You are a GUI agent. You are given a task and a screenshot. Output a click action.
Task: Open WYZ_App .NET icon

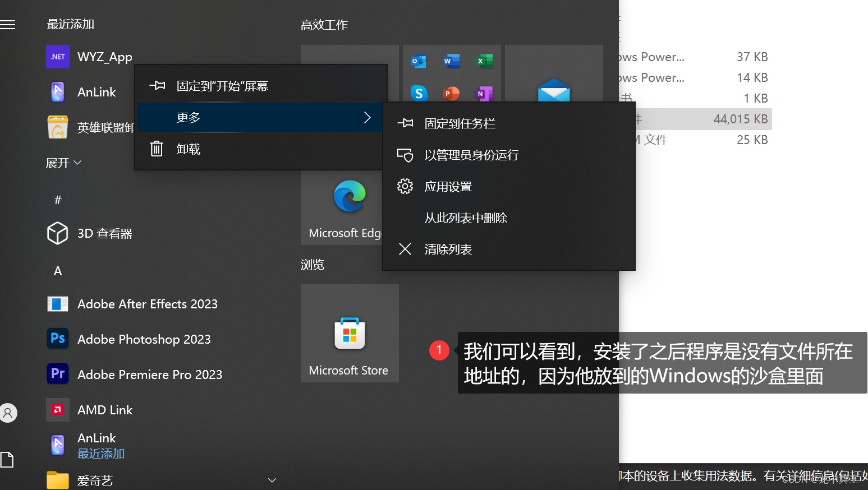click(58, 57)
